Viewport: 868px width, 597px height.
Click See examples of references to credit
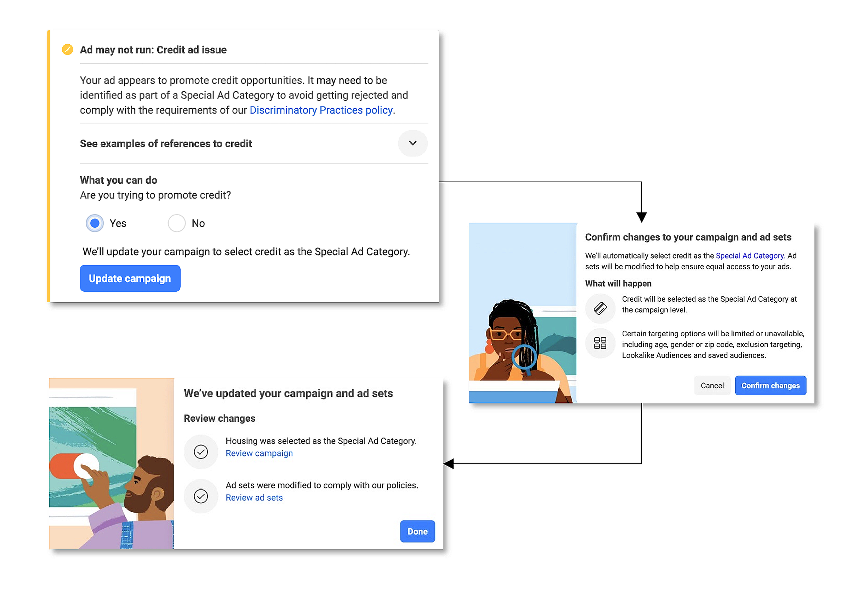pos(166,144)
